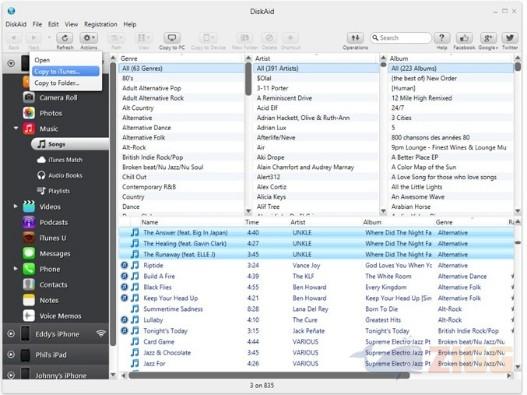Click the Google+ toolbar icon
This screenshot has width=527, height=395.
[x=487, y=38]
